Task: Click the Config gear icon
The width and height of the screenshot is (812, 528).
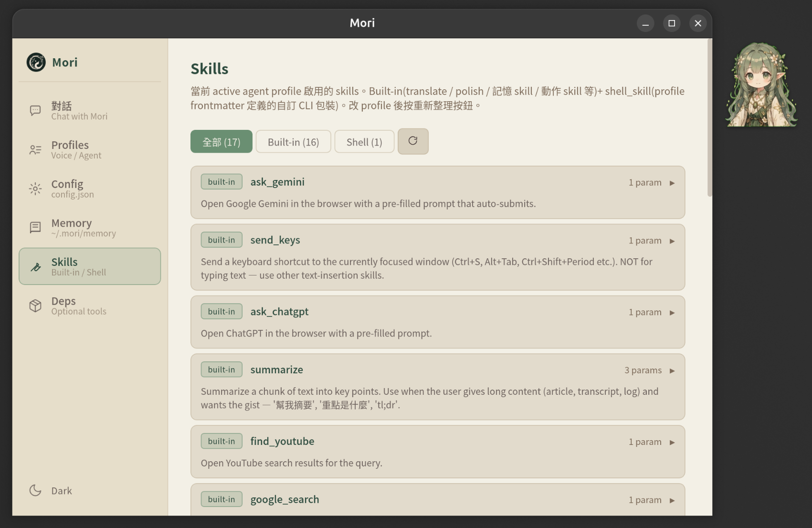Action: tap(35, 189)
